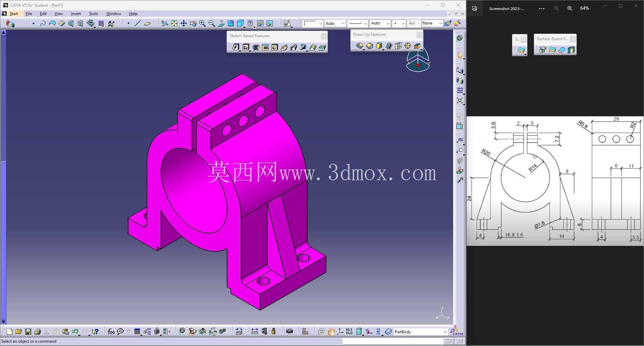Screen dimensions: 644x346
Task: Select the Pad tool in Sketch-Based Features
Action: point(235,47)
